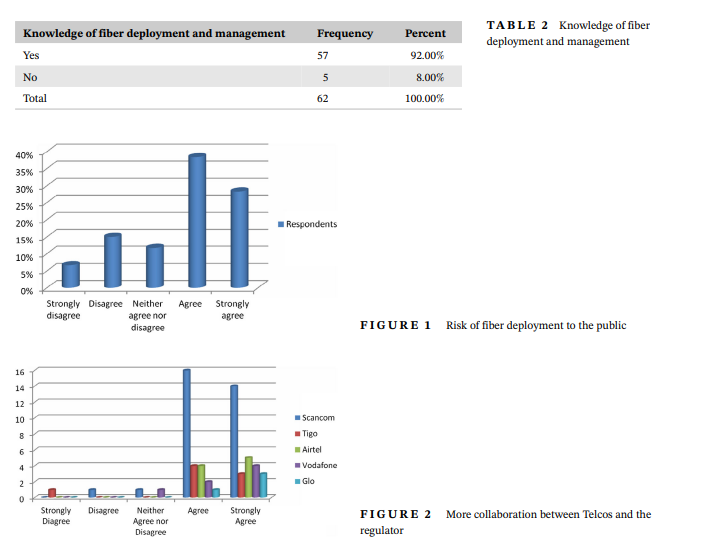
Task: Click Figure 1 tallest 'Agree' bar
Action: pyautogui.click(x=197, y=221)
